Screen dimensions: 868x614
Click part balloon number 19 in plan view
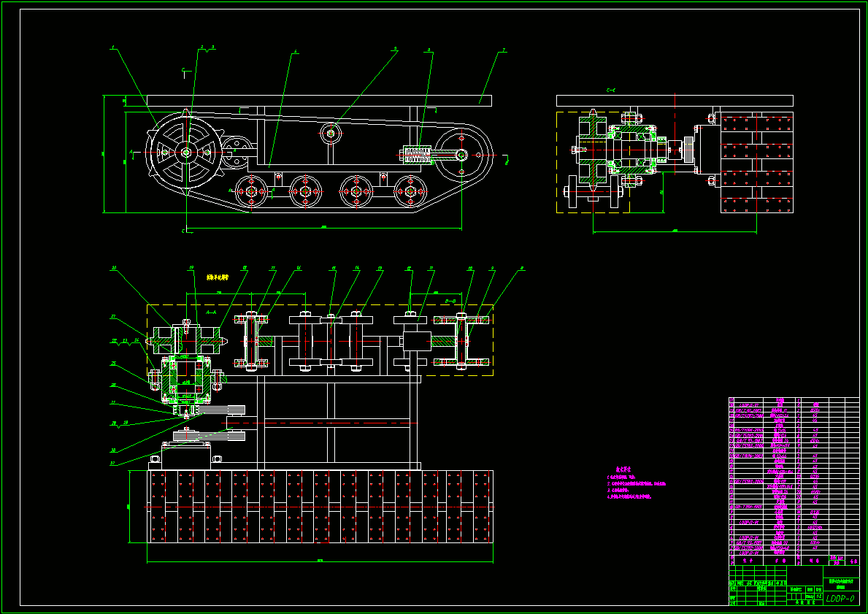[x=191, y=268]
